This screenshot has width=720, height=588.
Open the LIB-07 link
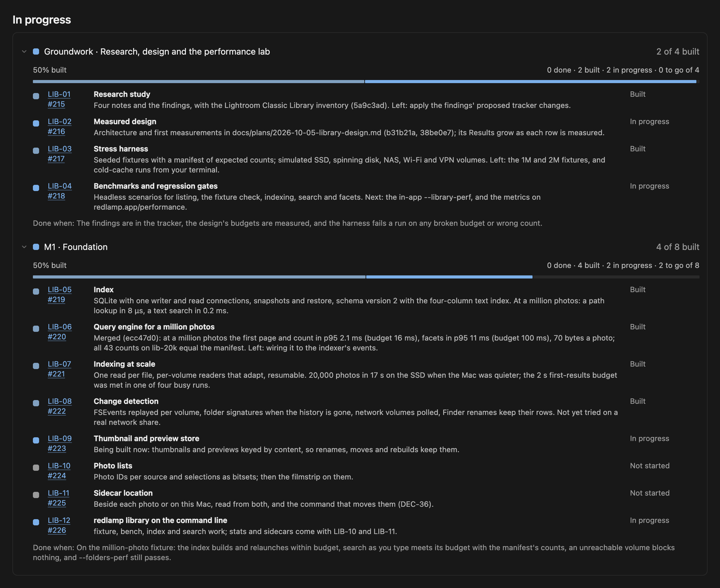click(x=59, y=364)
